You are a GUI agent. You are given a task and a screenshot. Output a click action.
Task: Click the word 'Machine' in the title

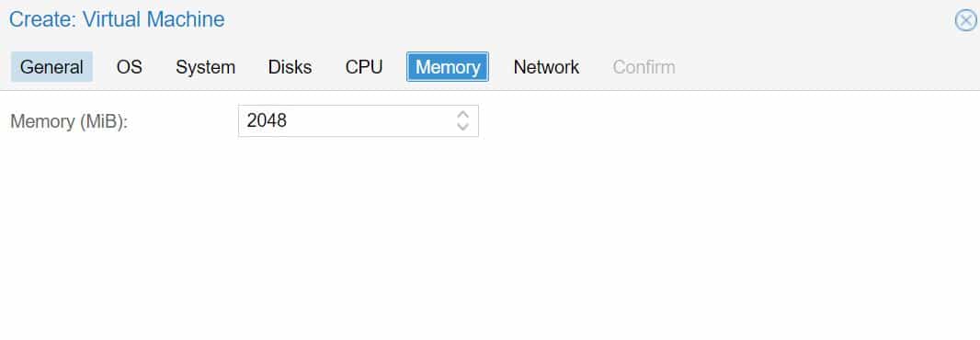186,19
